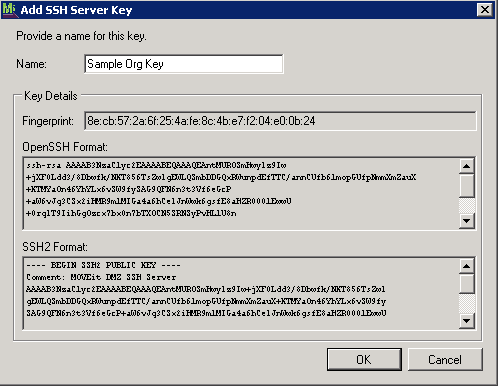Click the '+KTMYa0n46' line in OpenSSH box

129,189
